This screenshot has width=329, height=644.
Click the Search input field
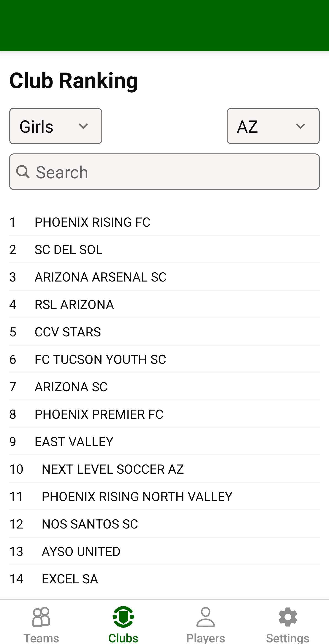tap(175, 172)
